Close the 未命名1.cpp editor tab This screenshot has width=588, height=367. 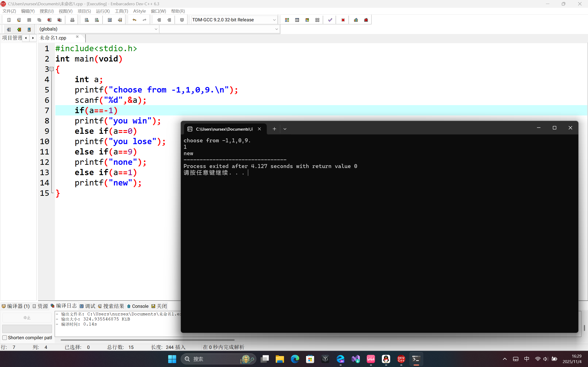pyautogui.click(x=77, y=37)
